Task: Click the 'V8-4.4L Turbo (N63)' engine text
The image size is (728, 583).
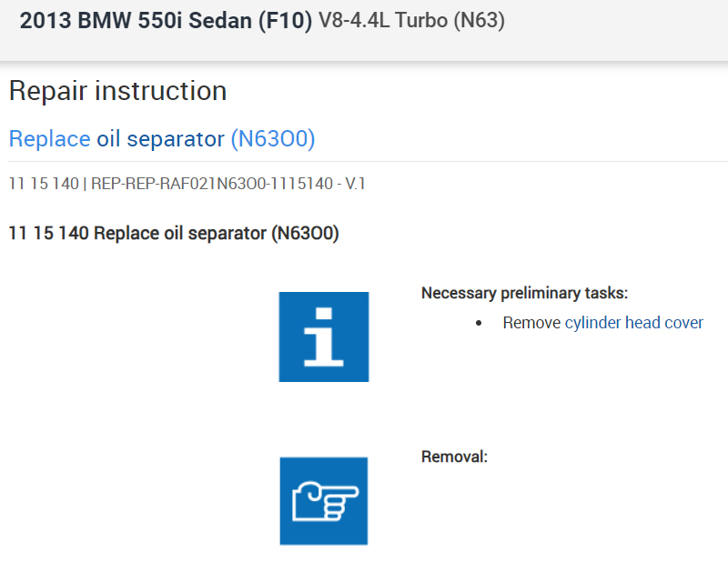Action: coord(411,22)
